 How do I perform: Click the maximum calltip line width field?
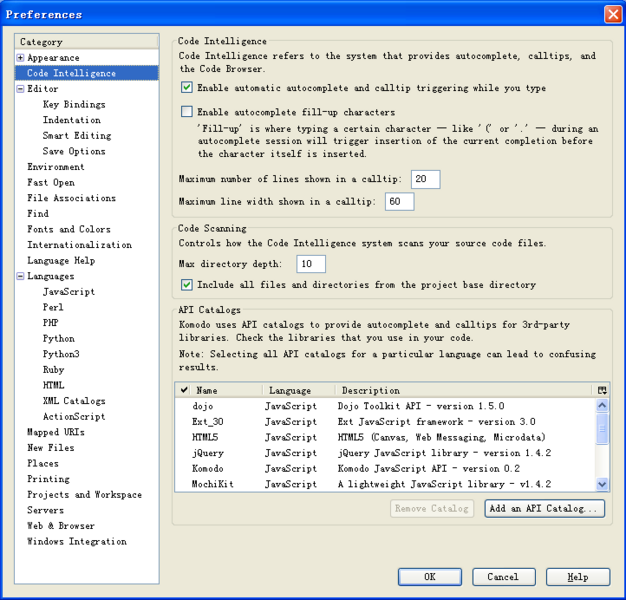[x=399, y=202]
